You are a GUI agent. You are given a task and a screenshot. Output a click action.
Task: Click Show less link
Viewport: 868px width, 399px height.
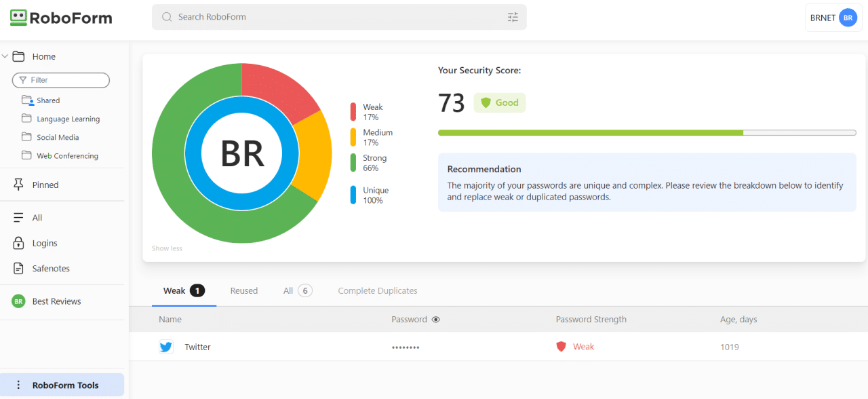tap(167, 248)
